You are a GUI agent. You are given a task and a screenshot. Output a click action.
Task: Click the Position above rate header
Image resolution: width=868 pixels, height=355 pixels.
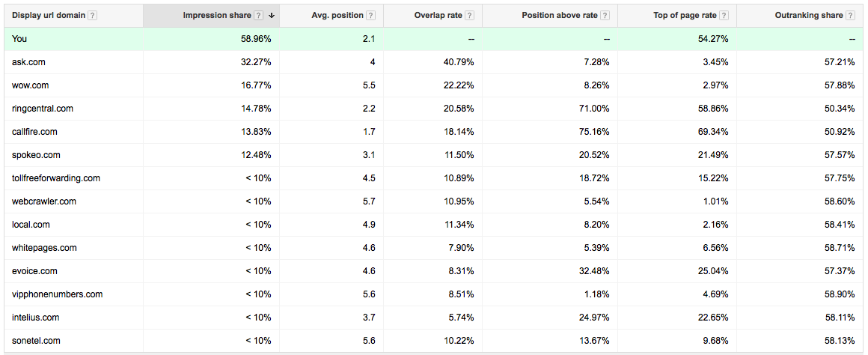tap(560, 16)
